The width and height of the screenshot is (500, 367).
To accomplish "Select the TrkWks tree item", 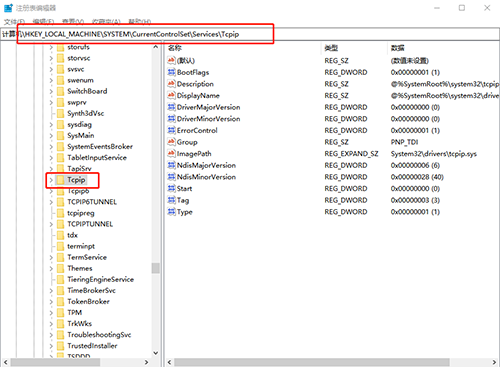I will pyautogui.click(x=79, y=324).
